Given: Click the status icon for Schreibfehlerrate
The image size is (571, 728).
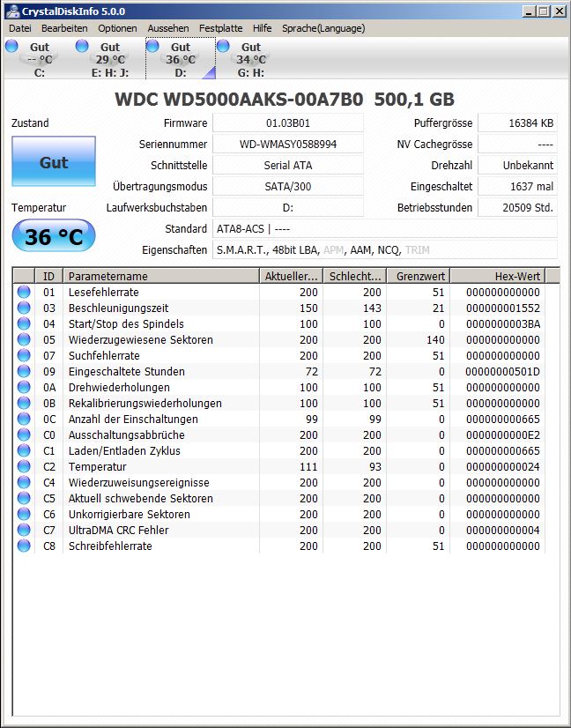Looking at the screenshot, I should click(x=24, y=546).
